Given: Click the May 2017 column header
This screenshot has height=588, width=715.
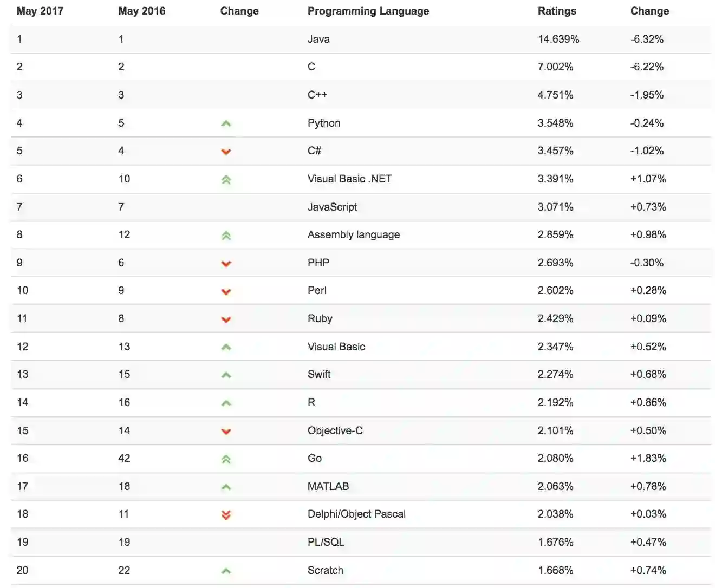Looking at the screenshot, I should point(40,11).
